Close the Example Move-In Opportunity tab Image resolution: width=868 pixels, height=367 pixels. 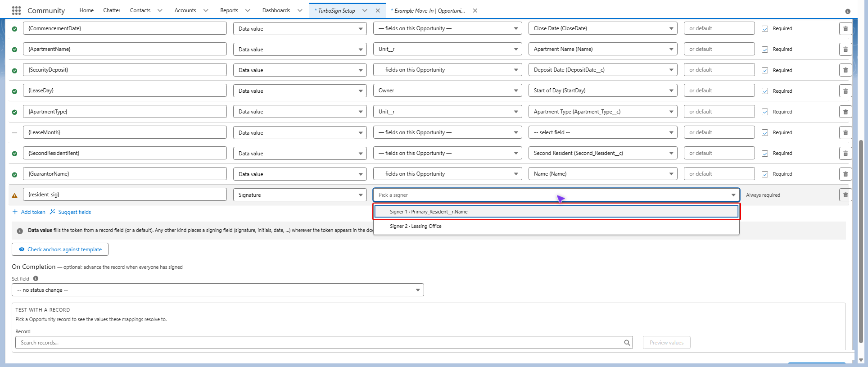[475, 10]
